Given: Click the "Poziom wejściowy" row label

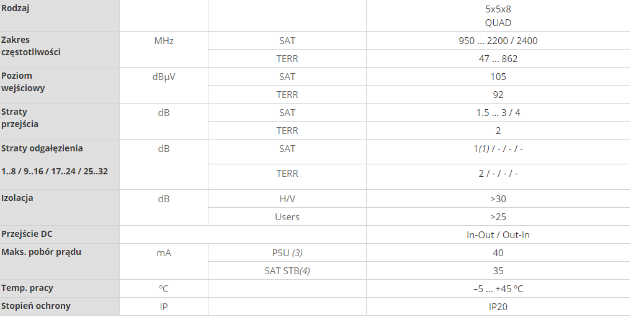Looking at the screenshot, I should click(23, 82).
